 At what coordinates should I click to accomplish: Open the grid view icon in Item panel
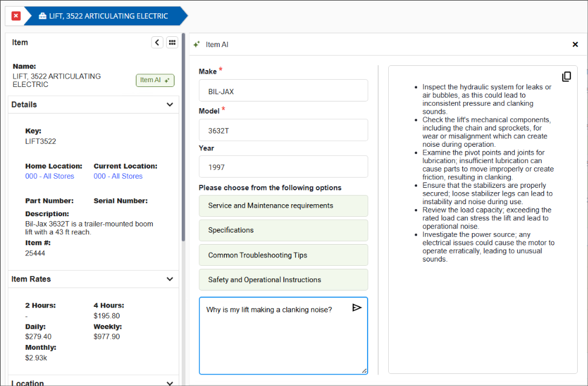click(172, 42)
